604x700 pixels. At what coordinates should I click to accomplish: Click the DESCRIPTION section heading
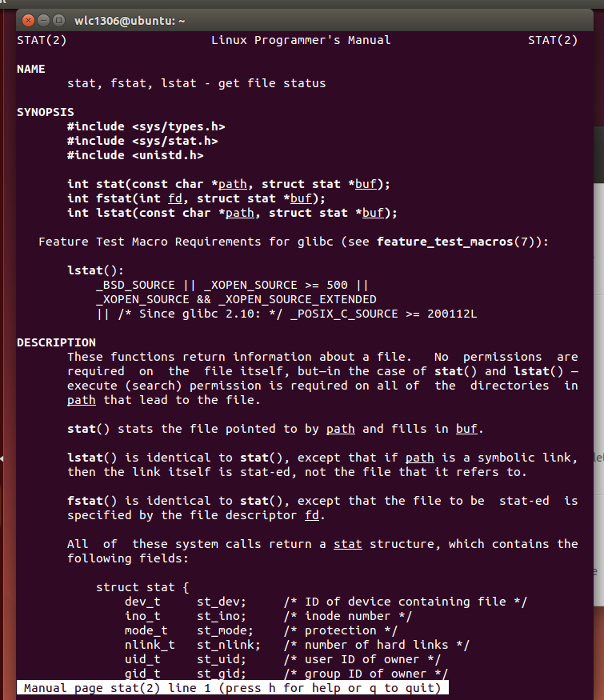click(x=56, y=342)
